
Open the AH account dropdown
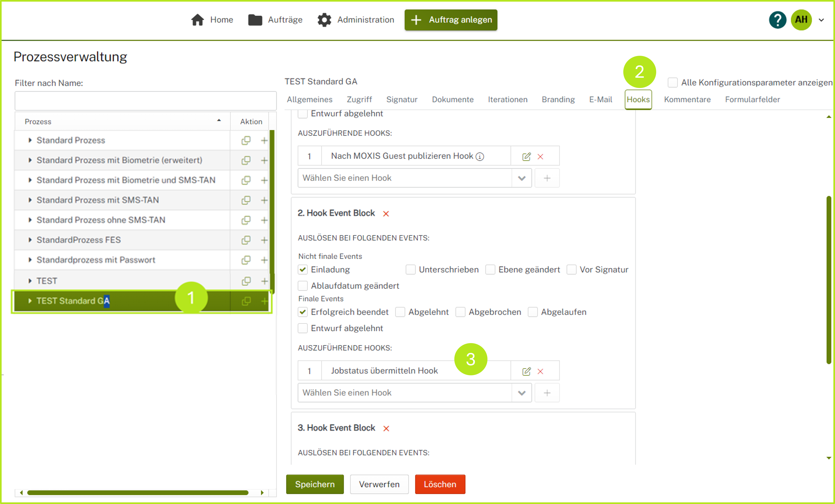[822, 20]
